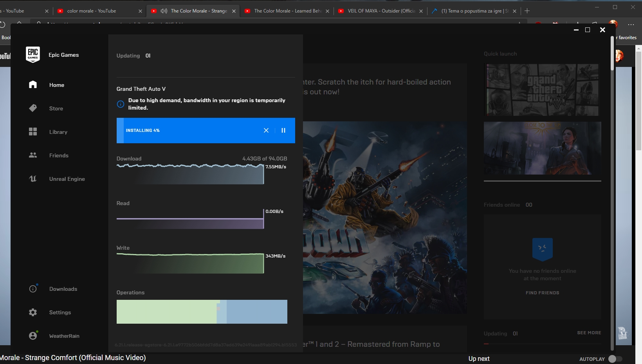This screenshot has width=642, height=364.
Task: Select the Settings menu label
Action: (60, 312)
